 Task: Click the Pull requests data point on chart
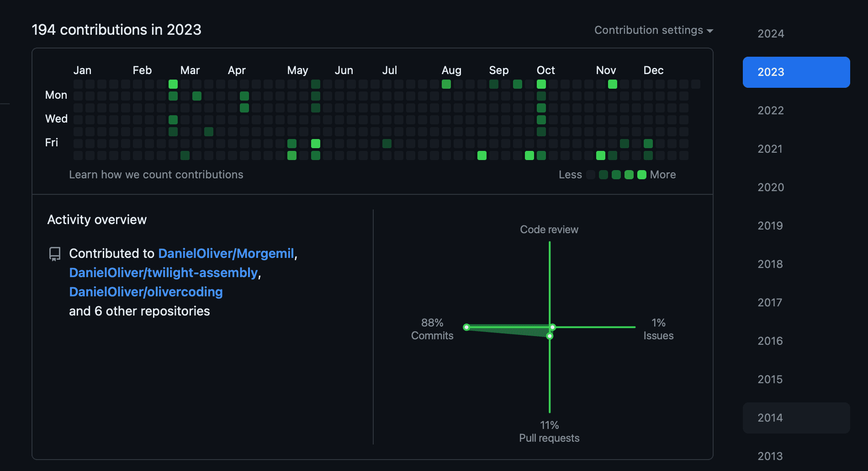550,336
